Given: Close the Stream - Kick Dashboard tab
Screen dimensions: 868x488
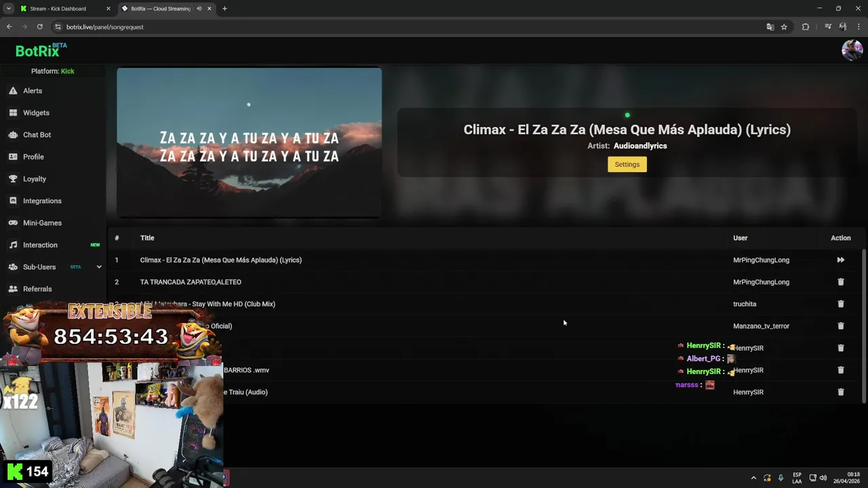Looking at the screenshot, I should [x=108, y=9].
